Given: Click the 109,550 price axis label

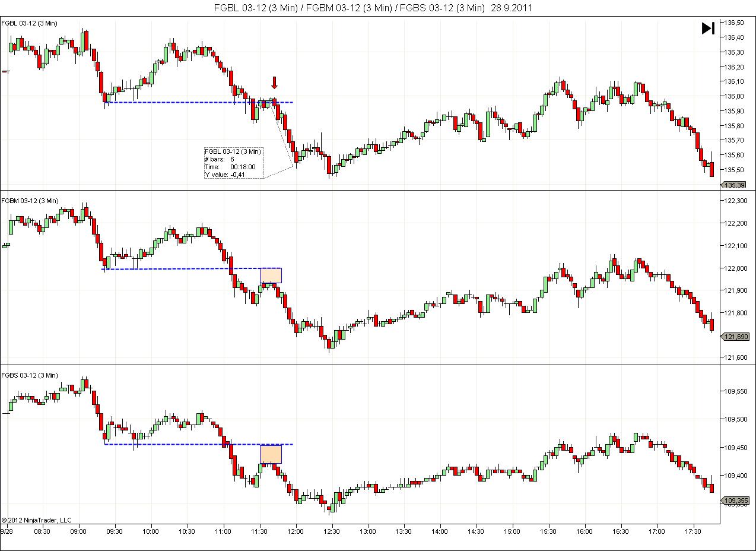Looking at the screenshot, I should 736,391.
